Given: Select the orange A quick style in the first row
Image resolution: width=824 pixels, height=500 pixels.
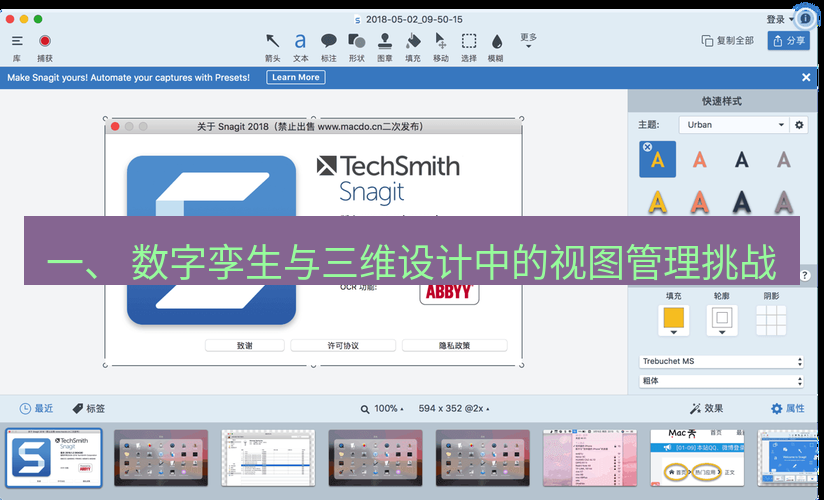Looking at the screenshot, I should point(699,159).
